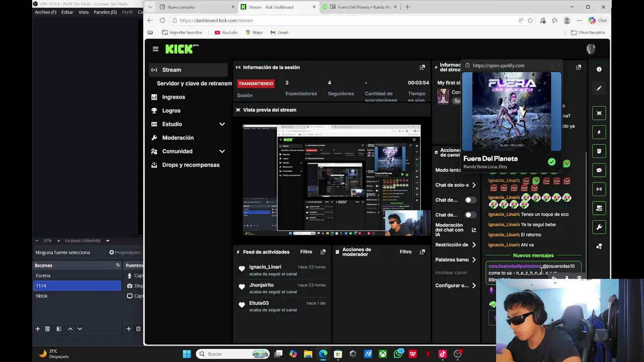Open the Gmail bookmark
This screenshot has height=362, width=644.
[279, 32]
